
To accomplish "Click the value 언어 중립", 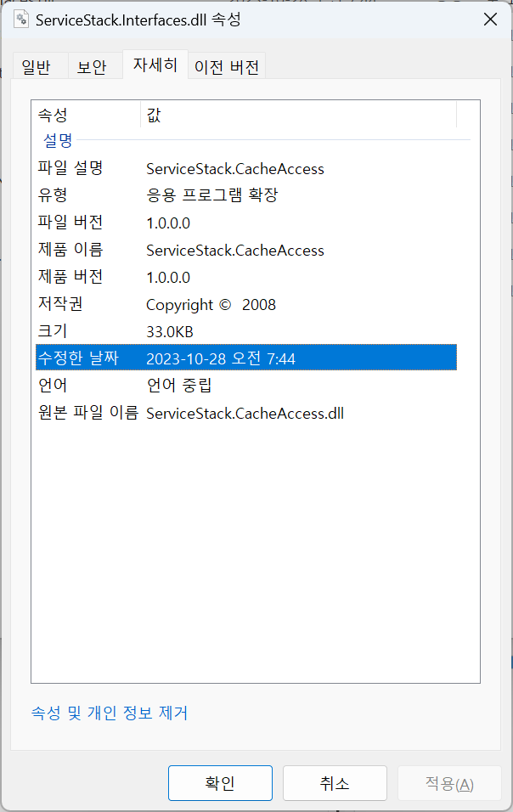I will point(179,386).
